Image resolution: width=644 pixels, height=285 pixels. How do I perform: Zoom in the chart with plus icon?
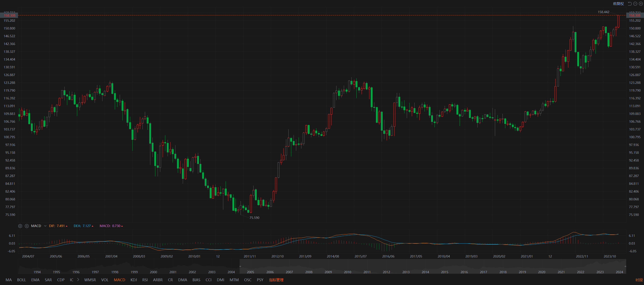tap(640, 4)
